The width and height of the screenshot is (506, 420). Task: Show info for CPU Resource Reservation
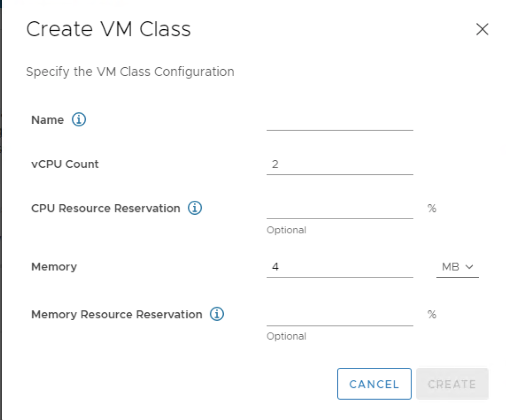[195, 208]
